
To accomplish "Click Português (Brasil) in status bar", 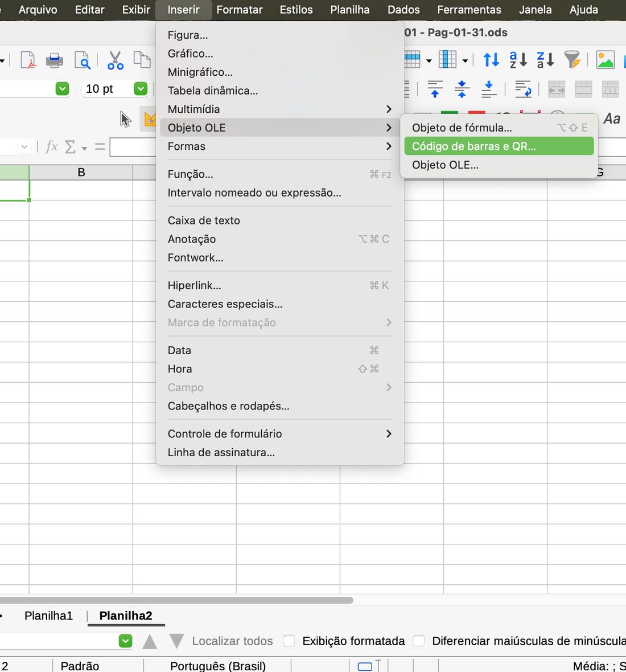I will click(218, 666).
